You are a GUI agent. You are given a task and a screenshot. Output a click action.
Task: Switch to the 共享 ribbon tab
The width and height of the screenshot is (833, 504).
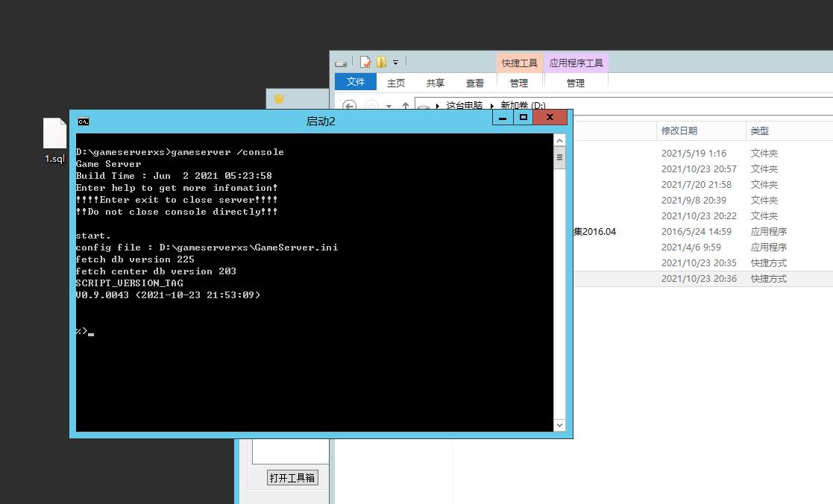tap(436, 83)
